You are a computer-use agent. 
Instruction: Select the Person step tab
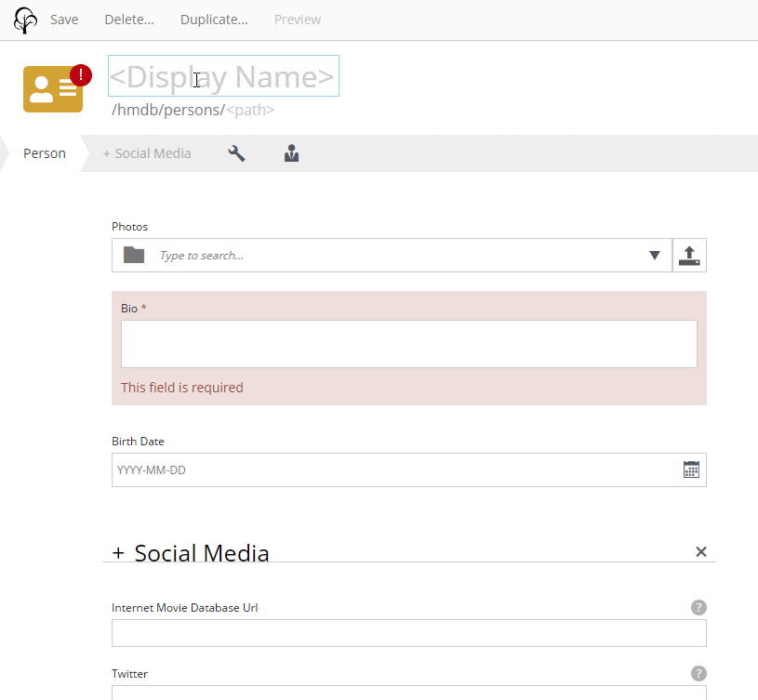tap(45, 153)
